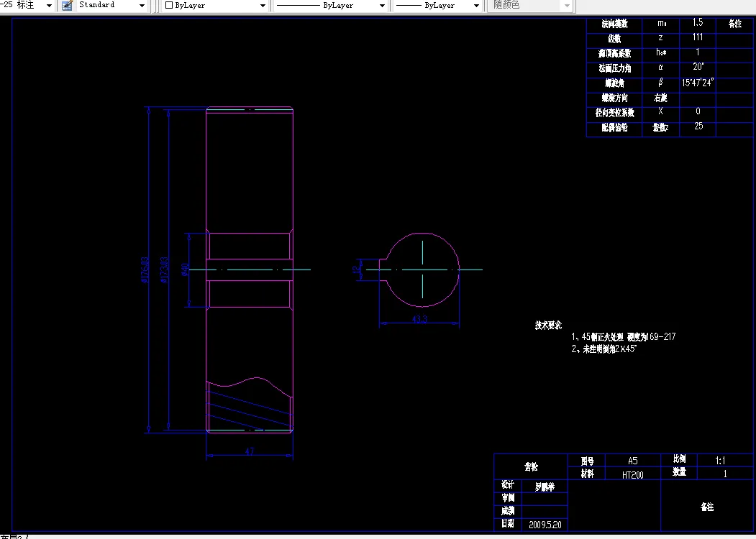Screen dimensions: 756x539
Task: Select the helix angle value 15°47'24"
Action: (x=698, y=83)
